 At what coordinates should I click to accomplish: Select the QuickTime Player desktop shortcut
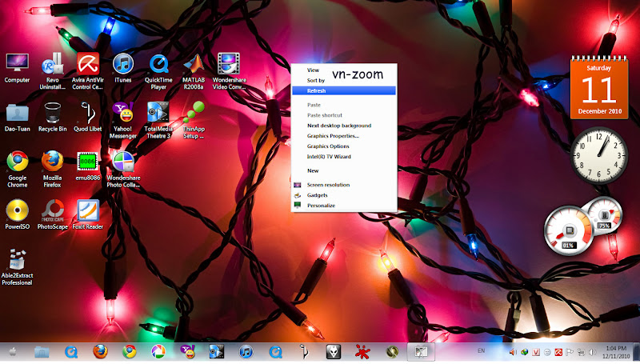pyautogui.click(x=158, y=71)
